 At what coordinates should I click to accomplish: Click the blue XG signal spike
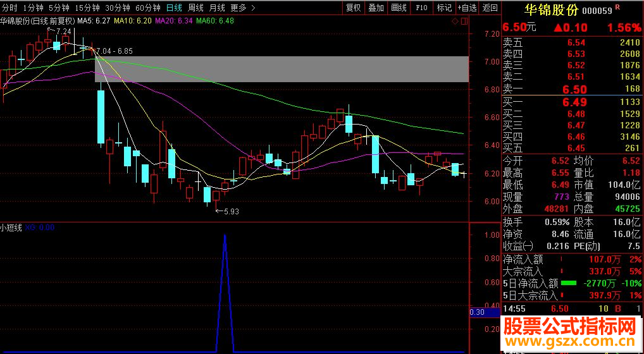click(225, 293)
